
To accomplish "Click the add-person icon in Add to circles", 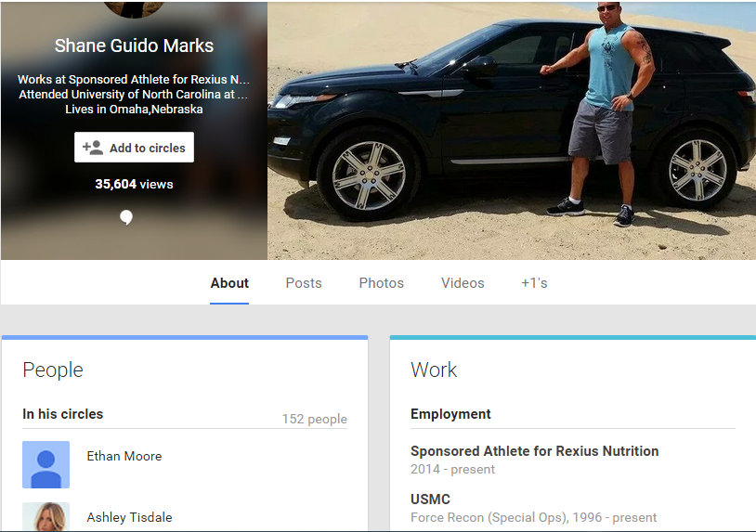I will tap(93, 148).
